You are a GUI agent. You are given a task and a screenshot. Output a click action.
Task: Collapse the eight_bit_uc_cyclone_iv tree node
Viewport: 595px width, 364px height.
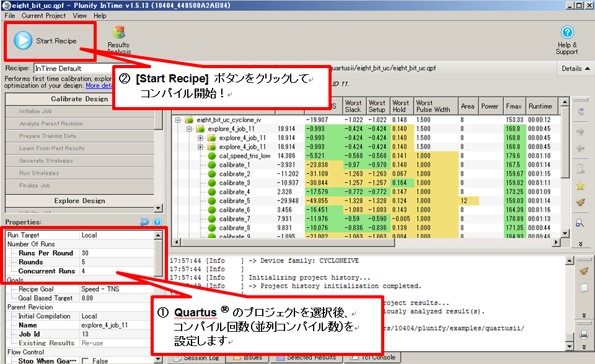179,119
